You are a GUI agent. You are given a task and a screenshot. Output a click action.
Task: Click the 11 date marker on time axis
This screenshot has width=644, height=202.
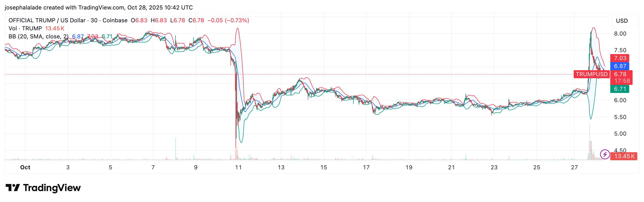tap(238, 167)
